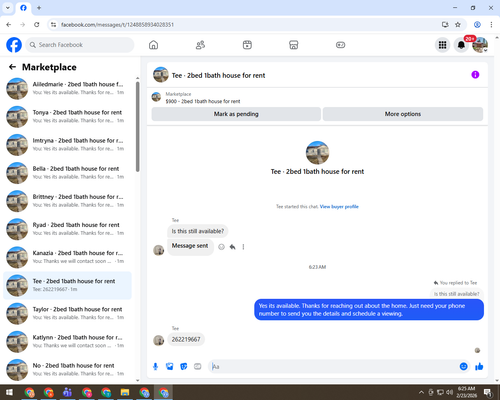Open the install app icon in address bar

tap(445, 25)
